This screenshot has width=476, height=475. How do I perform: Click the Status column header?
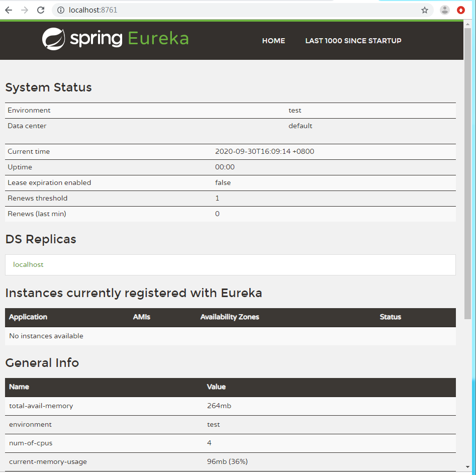tap(391, 317)
